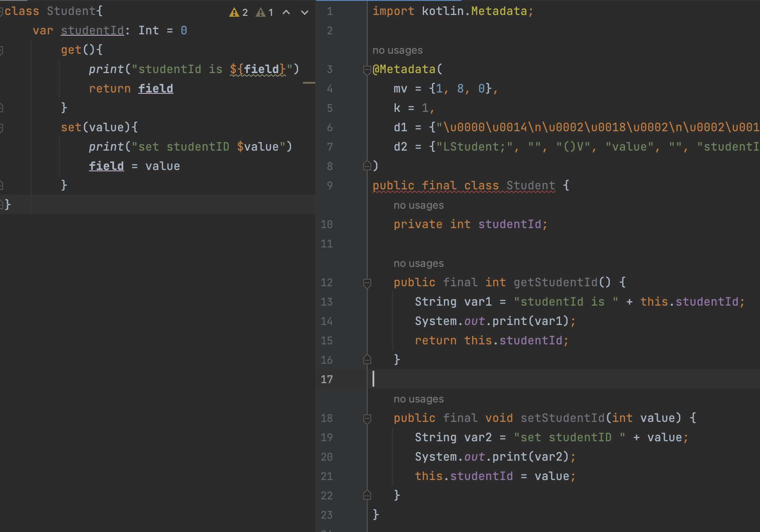The width and height of the screenshot is (760, 532).
Task: Click the 'k' parameter on line 5
Action: pos(397,108)
